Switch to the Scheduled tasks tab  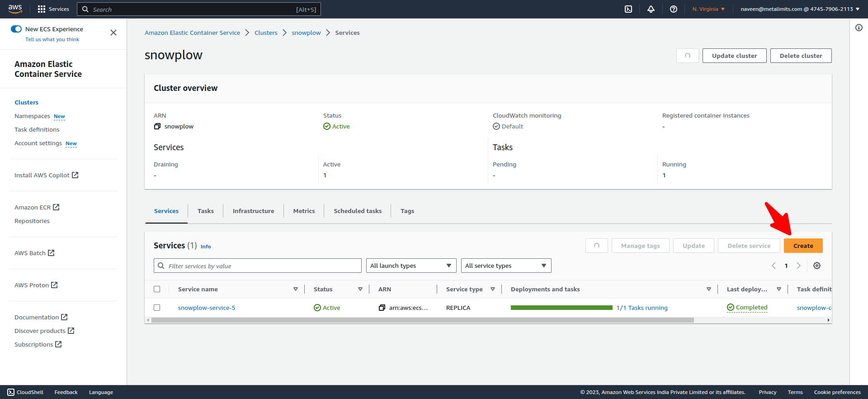[x=358, y=211]
